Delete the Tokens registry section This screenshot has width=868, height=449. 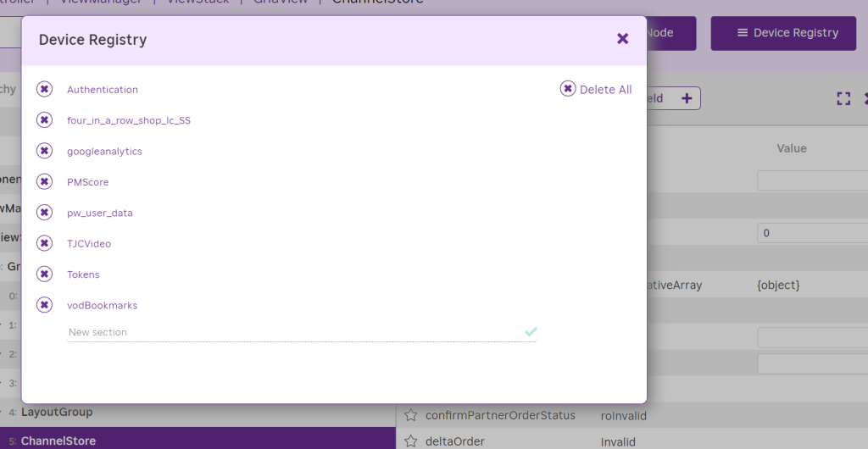[x=44, y=274]
